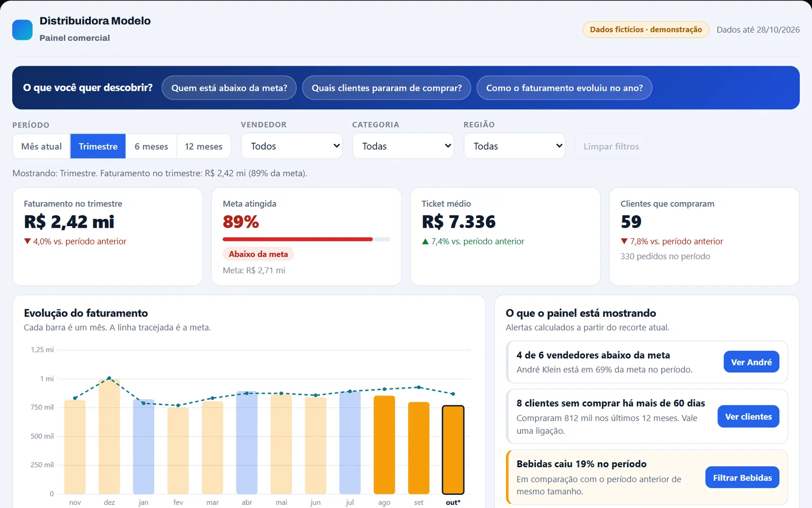Click '7,4% vs. período anterior' text

pos(473,241)
